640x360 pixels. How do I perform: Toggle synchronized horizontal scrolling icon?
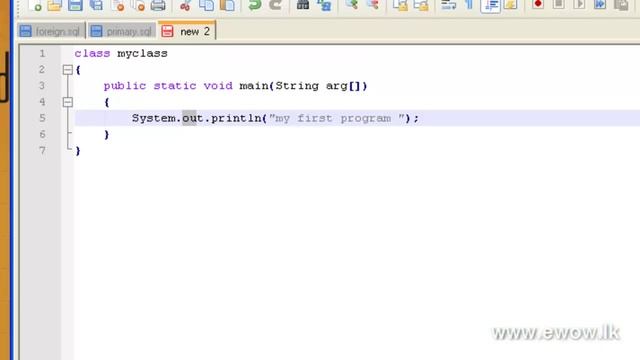coord(421,5)
